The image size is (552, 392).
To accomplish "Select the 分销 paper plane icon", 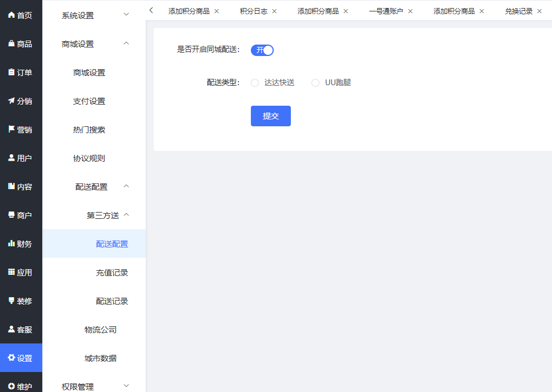I will [x=11, y=101].
